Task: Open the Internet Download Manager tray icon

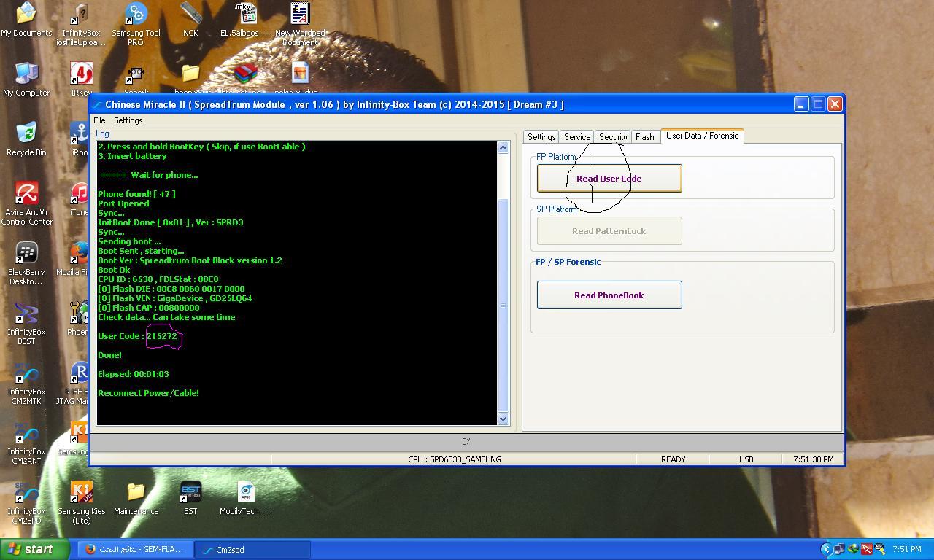Action: (853, 549)
